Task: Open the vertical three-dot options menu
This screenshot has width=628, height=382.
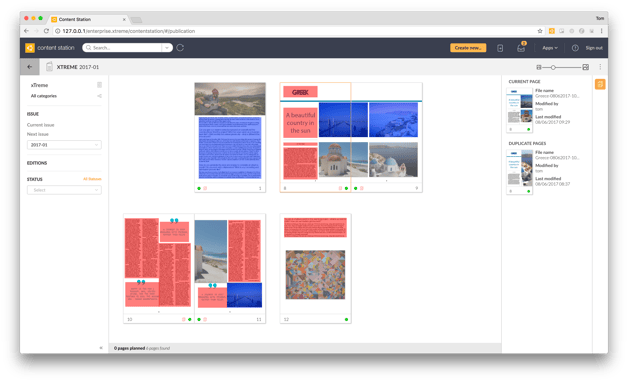Action: point(600,67)
